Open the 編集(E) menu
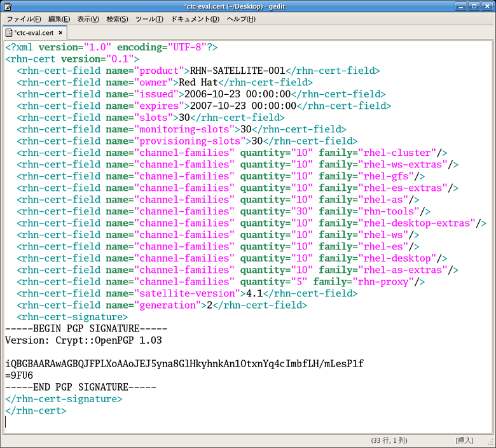Viewport: 496px width, 448px height. tap(59, 19)
